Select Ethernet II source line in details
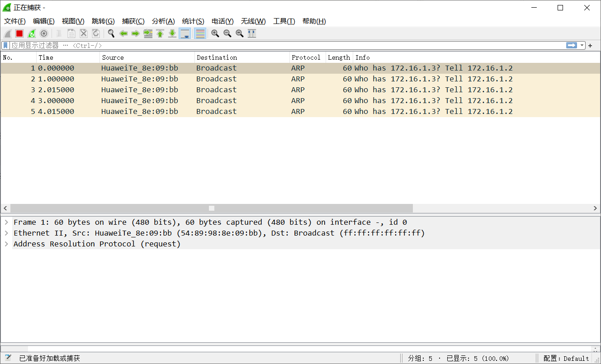601x364 pixels. click(300, 233)
